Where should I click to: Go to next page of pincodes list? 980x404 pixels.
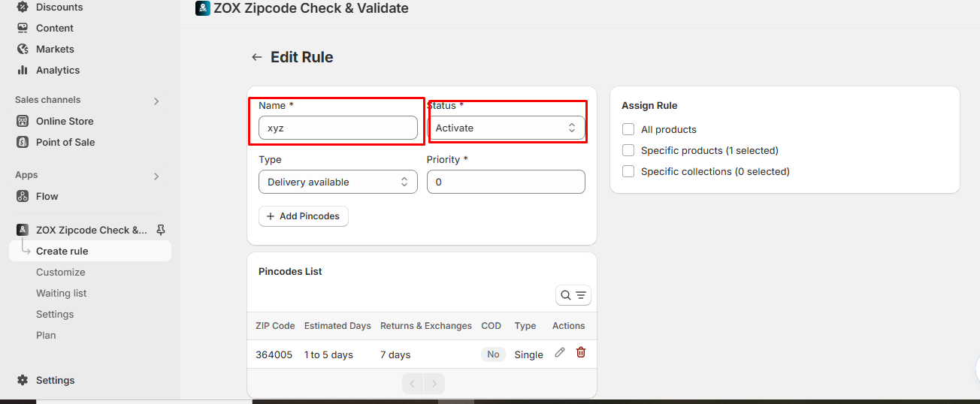coord(434,384)
